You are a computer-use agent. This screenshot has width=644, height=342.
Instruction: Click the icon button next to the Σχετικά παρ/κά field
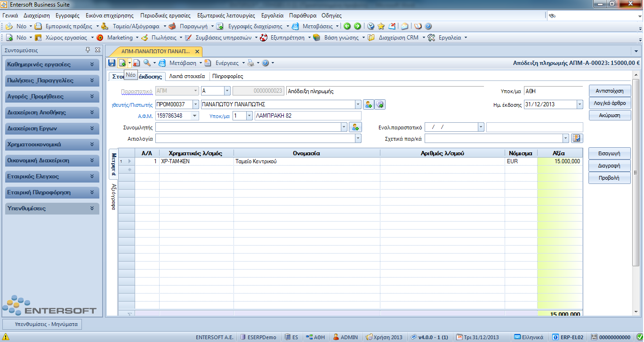[577, 138]
